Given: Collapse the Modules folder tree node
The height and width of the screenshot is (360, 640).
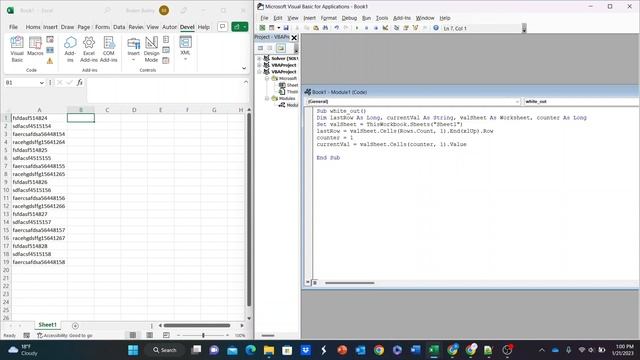Looking at the screenshot, I should tap(267, 98).
